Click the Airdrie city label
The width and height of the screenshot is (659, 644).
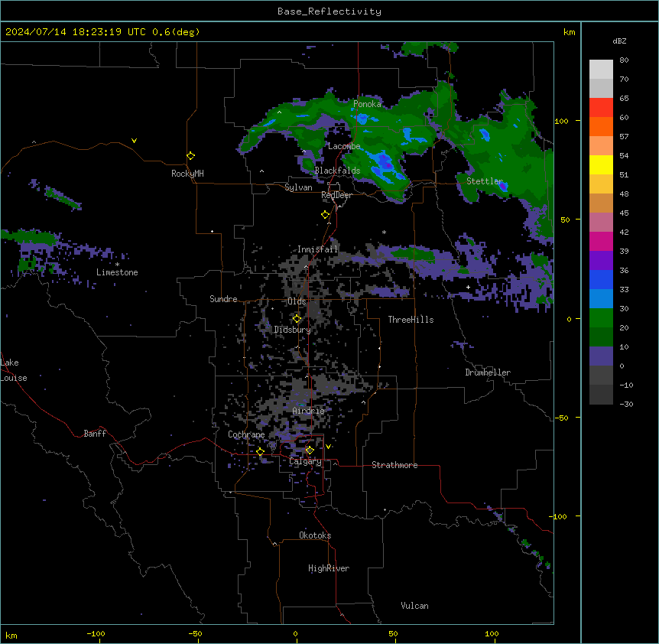coord(309,411)
